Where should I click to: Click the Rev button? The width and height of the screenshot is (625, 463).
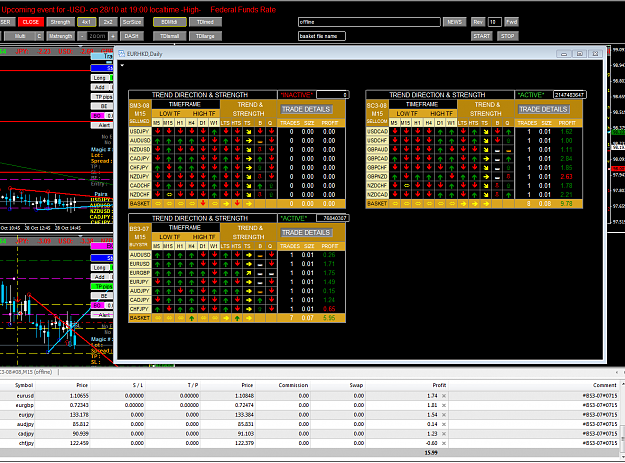pyautogui.click(x=478, y=22)
